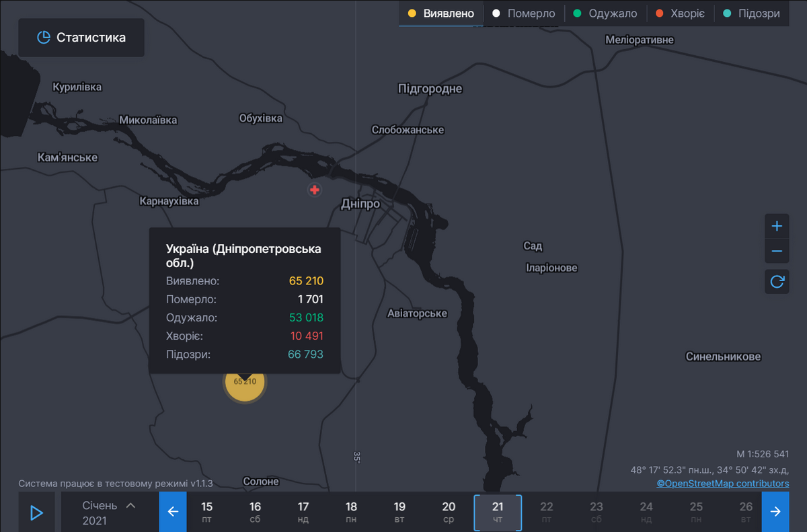807x532 pixels.
Task: Open the Статистика panel
Action: (x=81, y=38)
